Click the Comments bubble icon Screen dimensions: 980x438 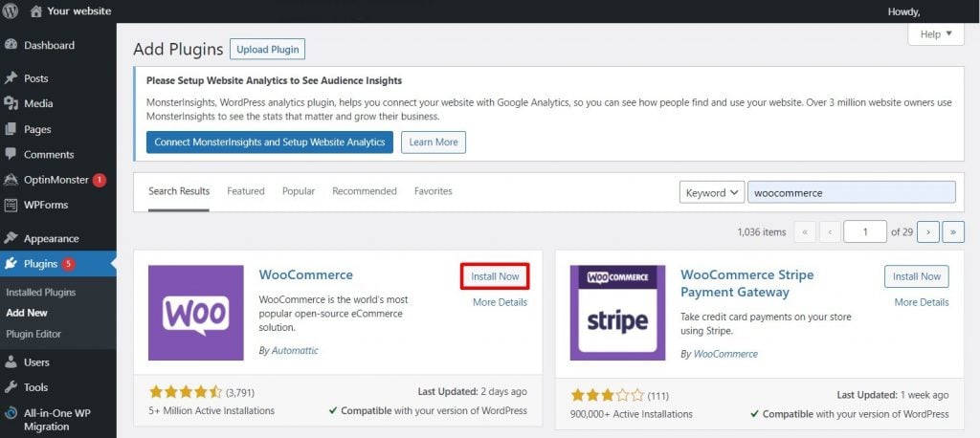(x=11, y=154)
